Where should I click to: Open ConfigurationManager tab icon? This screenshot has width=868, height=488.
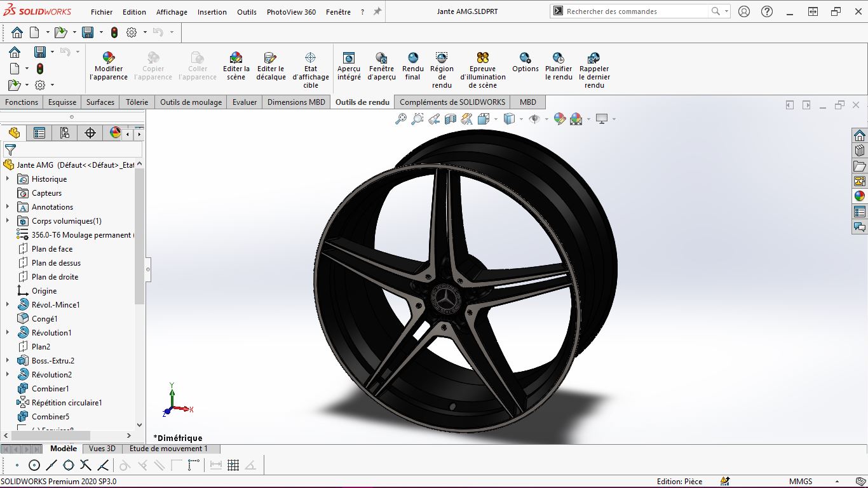[x=65, y=133]
